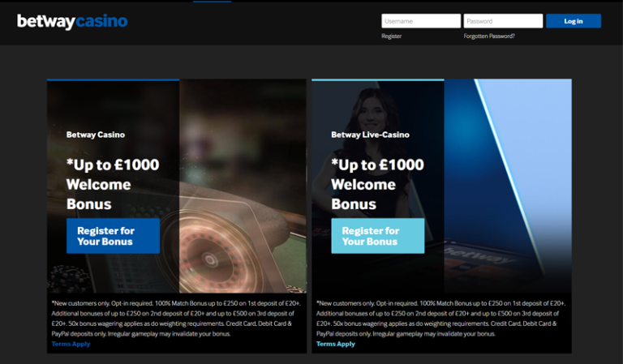Select the Betway Live-Casino card heading
This screenshot has height=364, width=623.
click(x=370, y=135)
